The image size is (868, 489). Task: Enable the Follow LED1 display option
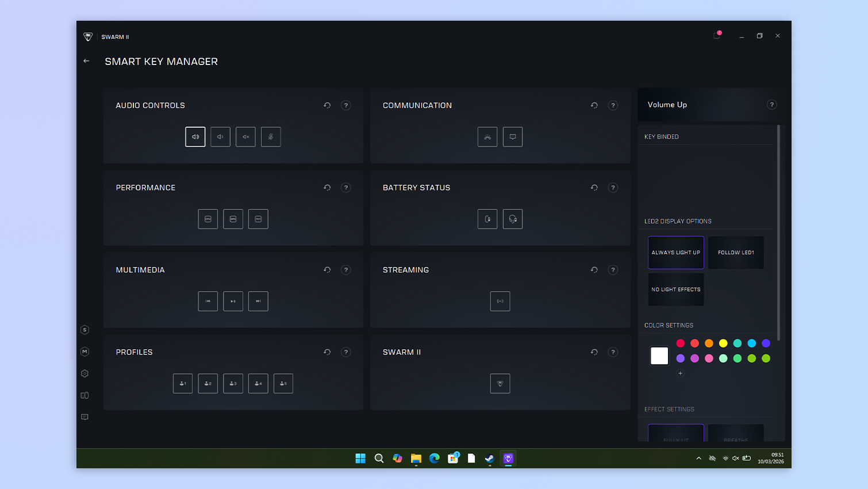pyautogui.click(x=736, y=252)
